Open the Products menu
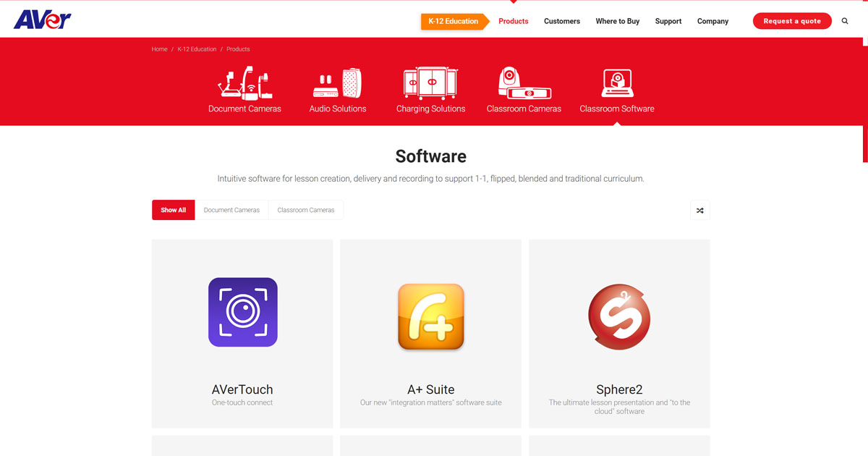The height and width of the screenshot is (456, 868). pos(514,21)
